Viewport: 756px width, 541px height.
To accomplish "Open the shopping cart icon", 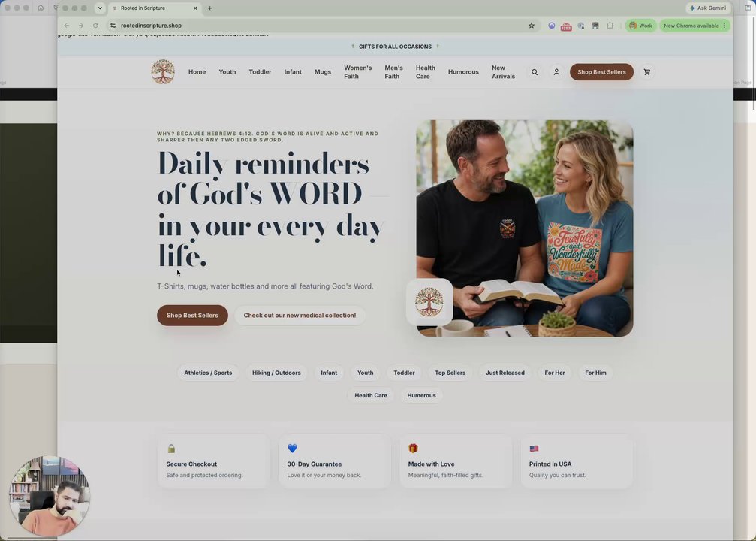I will pos(646,72).
